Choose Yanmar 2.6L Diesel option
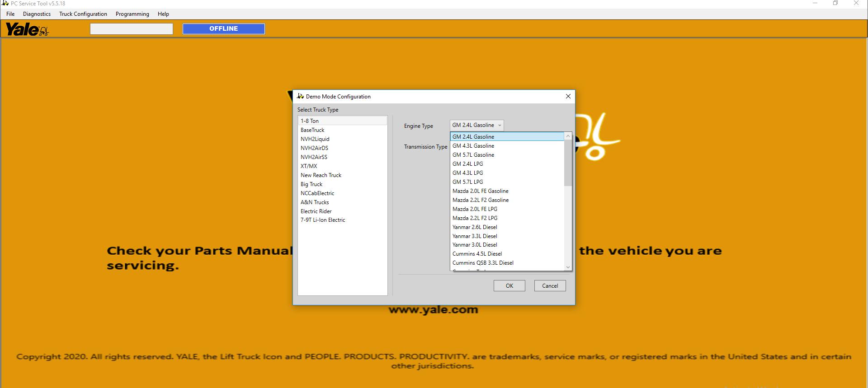The image size is (868, 388). click(507, 227)
